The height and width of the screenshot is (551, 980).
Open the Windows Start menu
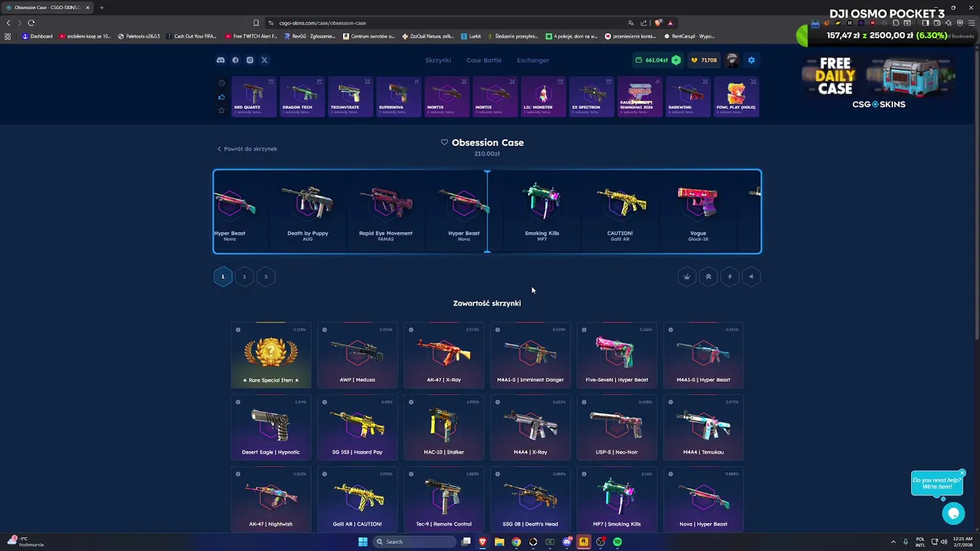click(363, 542)
